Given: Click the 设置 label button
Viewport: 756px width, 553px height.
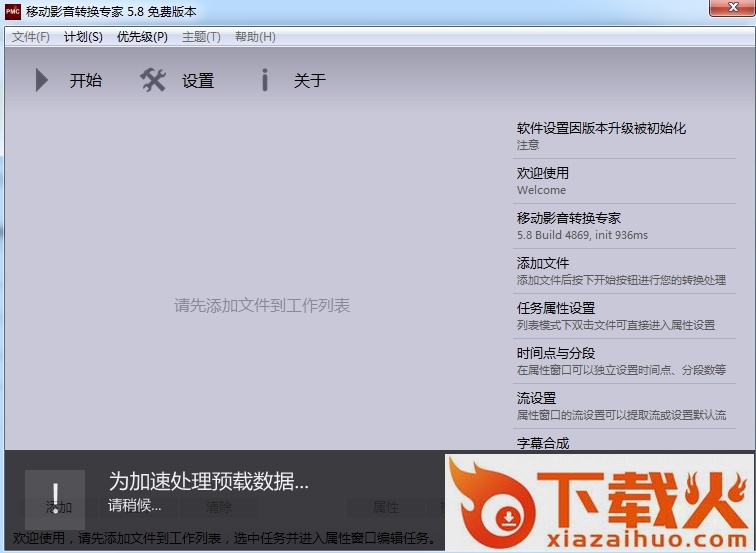Looking at the screenshot, I should click(198, 81).
